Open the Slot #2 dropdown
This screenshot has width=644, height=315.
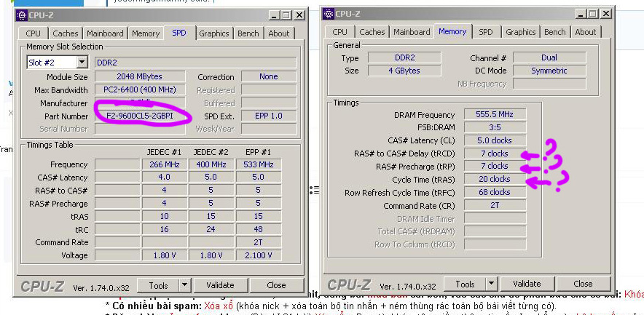tap(82, 63)
